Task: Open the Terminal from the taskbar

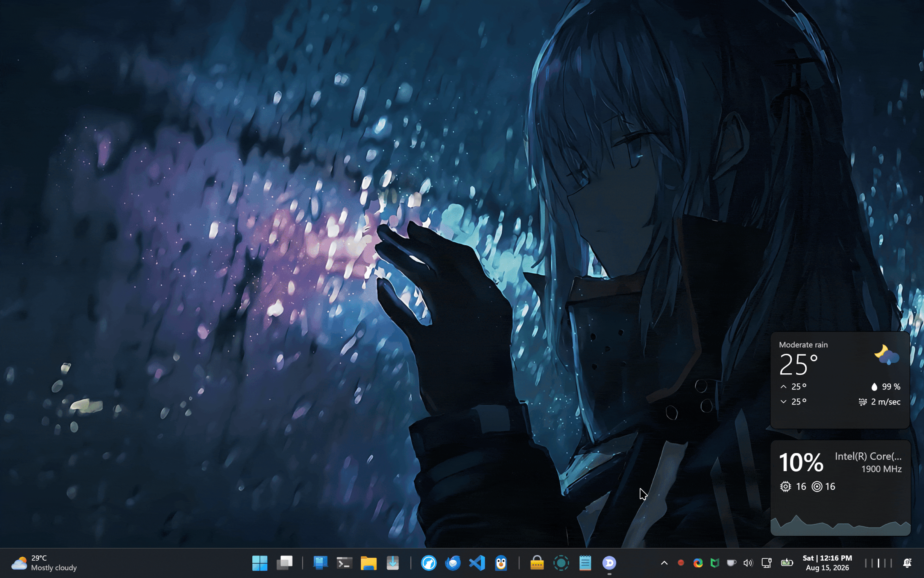Action: click(x=344, y=563)
